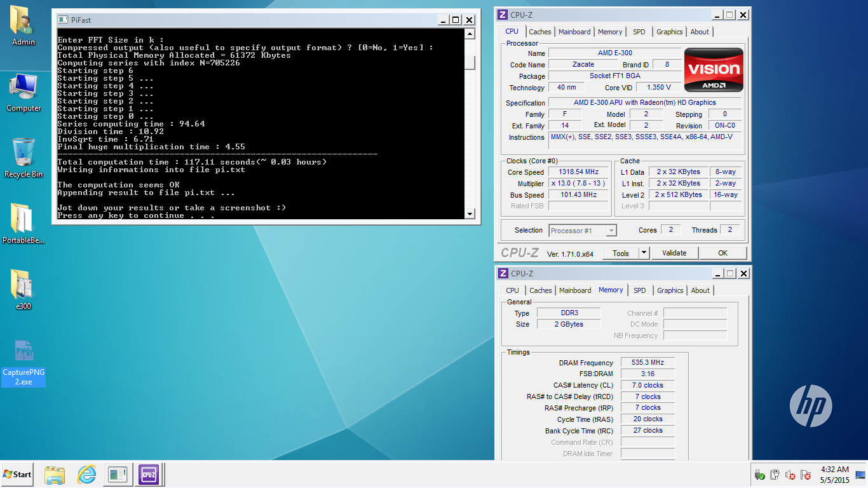Click the Multiplier x 13.0 value
The width and height of the screenshot is (868, 488).
tap(579, 184)
